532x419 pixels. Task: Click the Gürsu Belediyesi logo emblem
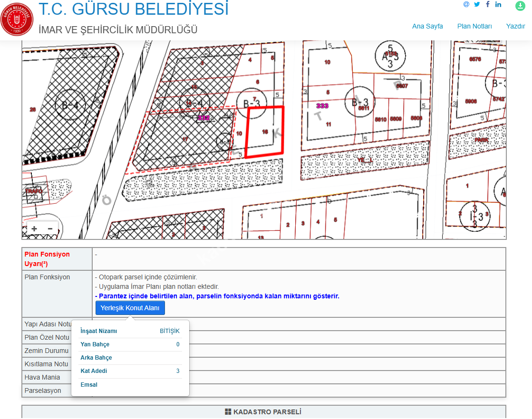pyautogui.click(x=17, y=19)
